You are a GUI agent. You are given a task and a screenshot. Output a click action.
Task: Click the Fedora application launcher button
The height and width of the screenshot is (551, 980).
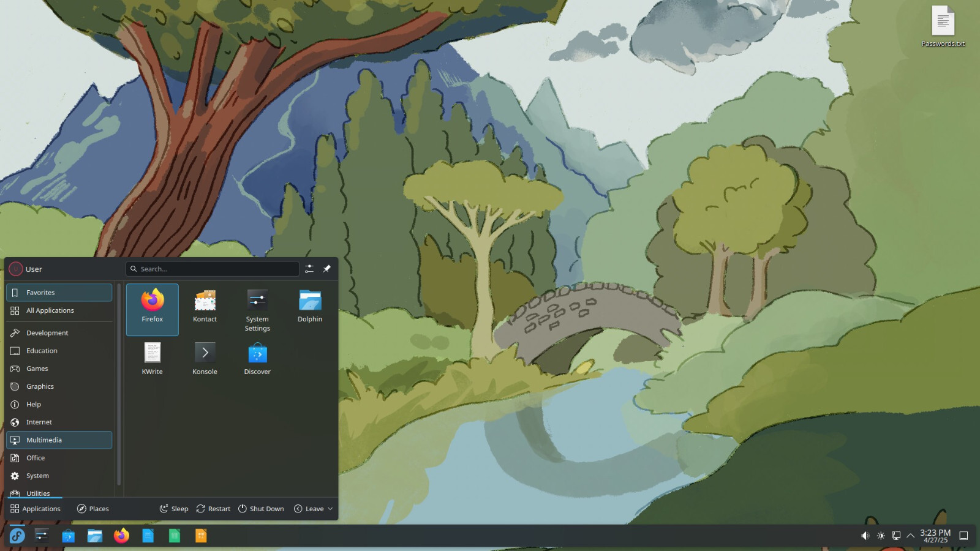[x=17, y=536]
